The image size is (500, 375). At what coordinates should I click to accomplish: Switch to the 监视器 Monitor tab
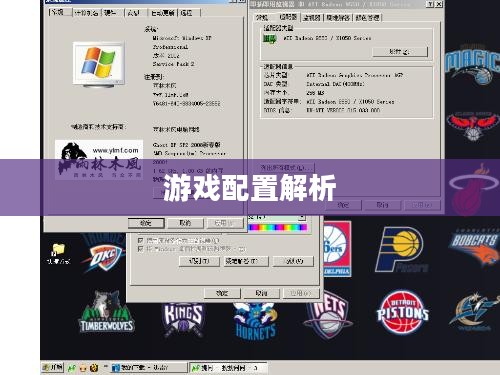point(312,17)
